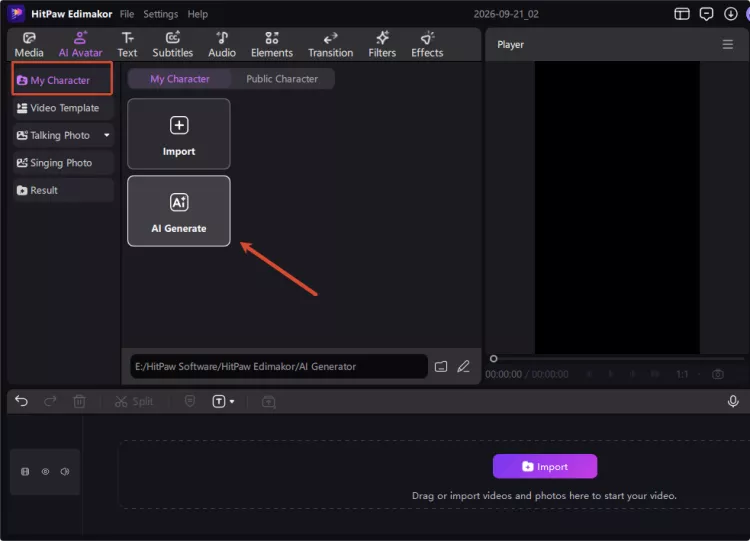Image resolution: width=750 pixels, height=541 pixels.
Task: Open the Player hamburger menu
Action: [728, 44]
